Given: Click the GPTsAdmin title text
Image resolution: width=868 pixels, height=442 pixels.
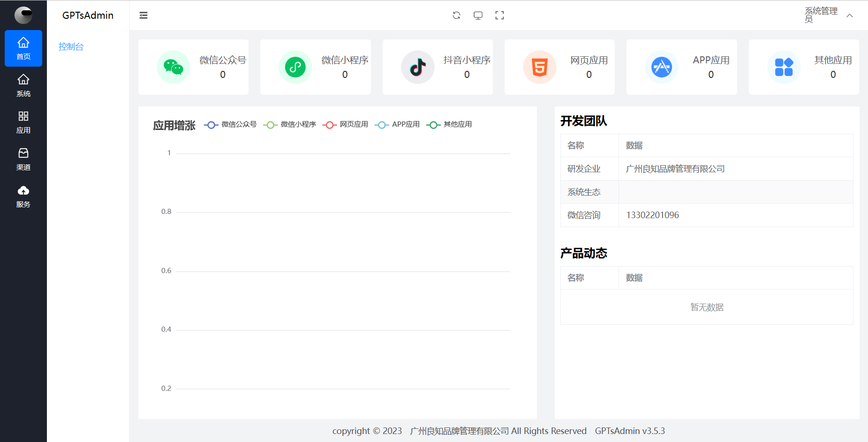Looking at the screenshot, I should pos(88,15).
